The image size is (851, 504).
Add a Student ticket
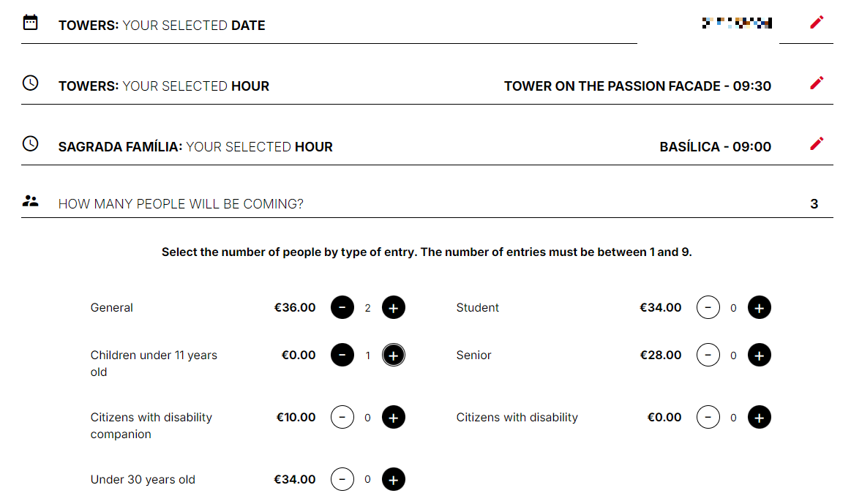(x=759, y=308)
